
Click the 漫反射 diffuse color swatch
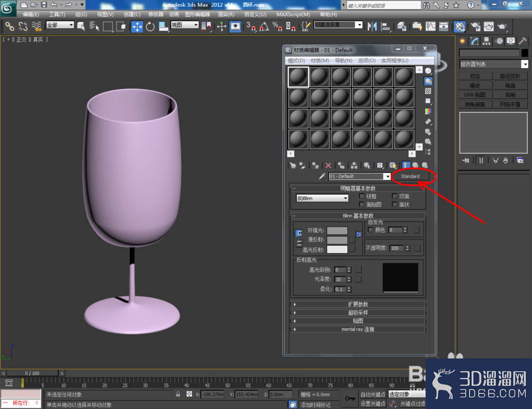(337, 240)
